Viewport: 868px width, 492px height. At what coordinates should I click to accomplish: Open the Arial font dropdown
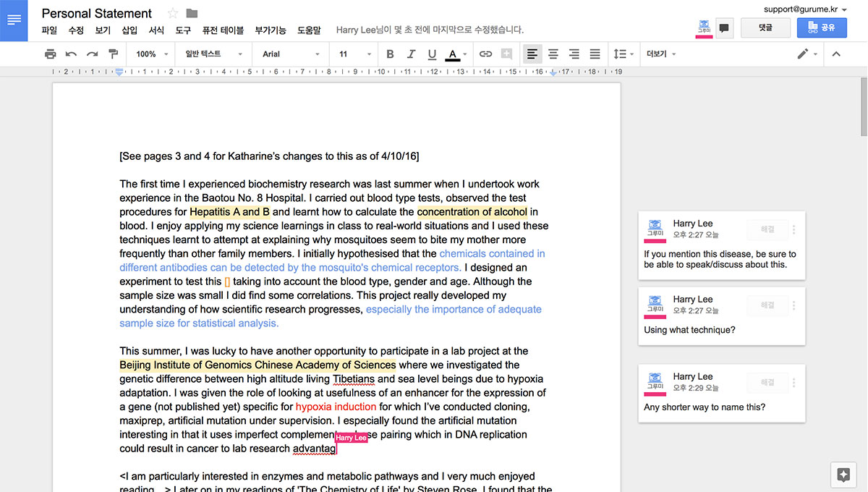pyautogui.click(x=291, y=54)
